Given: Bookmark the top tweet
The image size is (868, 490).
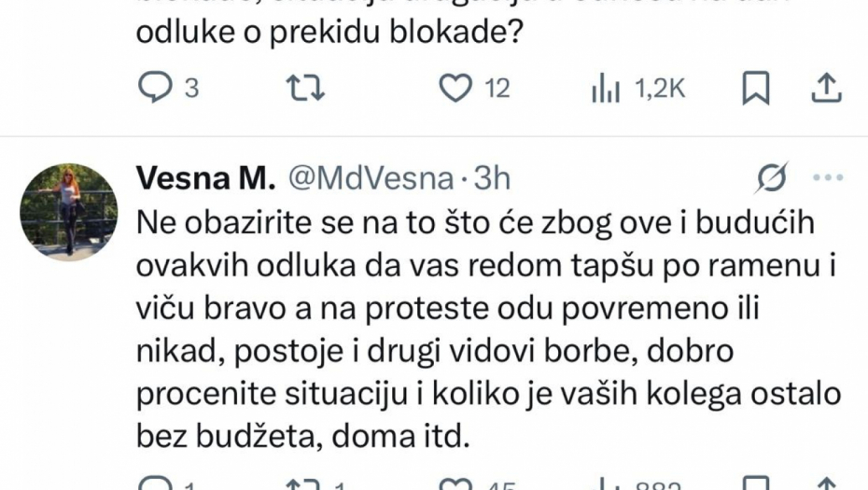Looking at the screenshot, I should pyautogui.click(x=754, y=88).
